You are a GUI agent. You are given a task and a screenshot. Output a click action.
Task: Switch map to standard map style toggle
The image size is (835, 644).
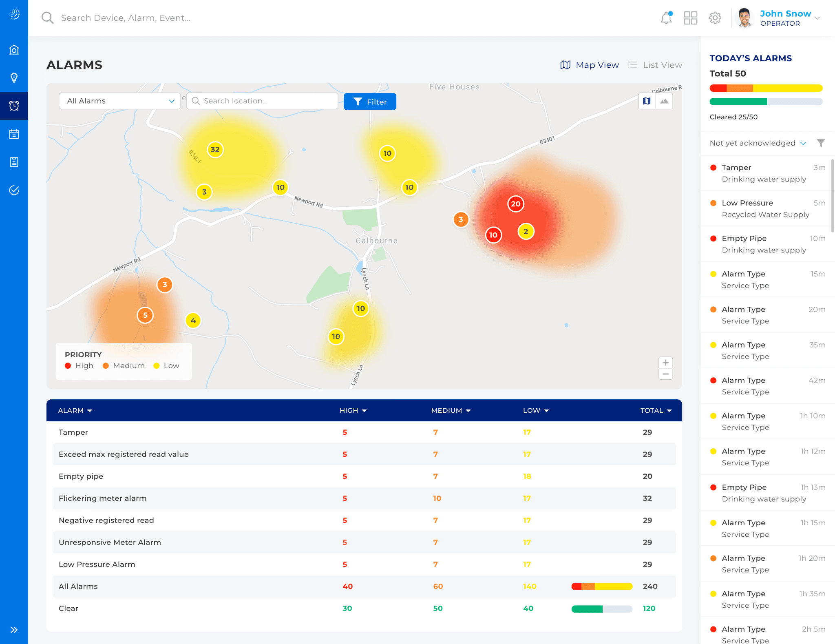647,101
